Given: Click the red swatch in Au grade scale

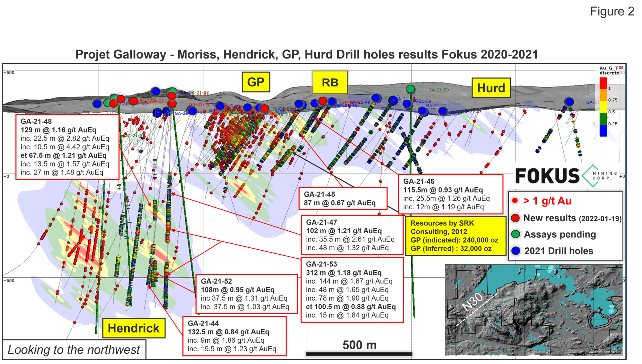Looking at the screenshot, I should (x=603, y=83).
